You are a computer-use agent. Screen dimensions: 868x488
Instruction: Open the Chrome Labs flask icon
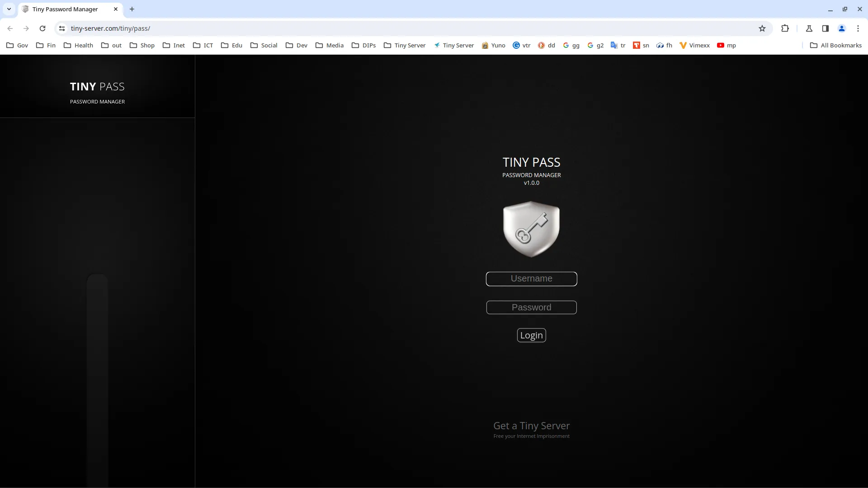(809, 28)
